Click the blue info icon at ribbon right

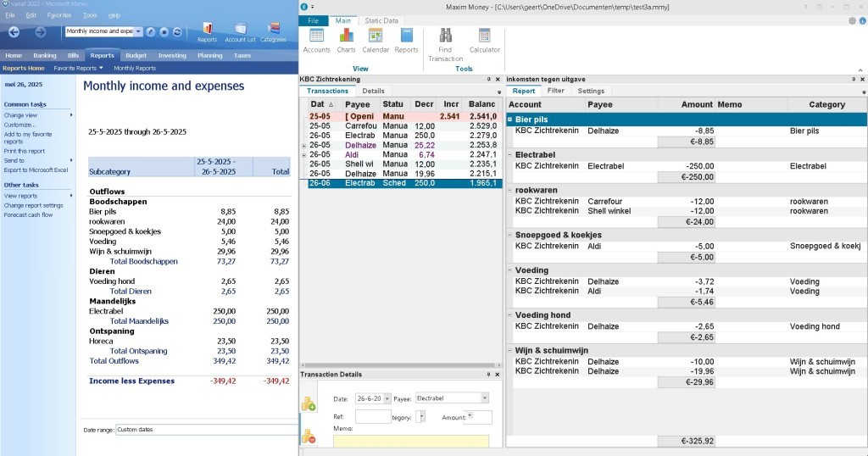(x=862, y=20)
